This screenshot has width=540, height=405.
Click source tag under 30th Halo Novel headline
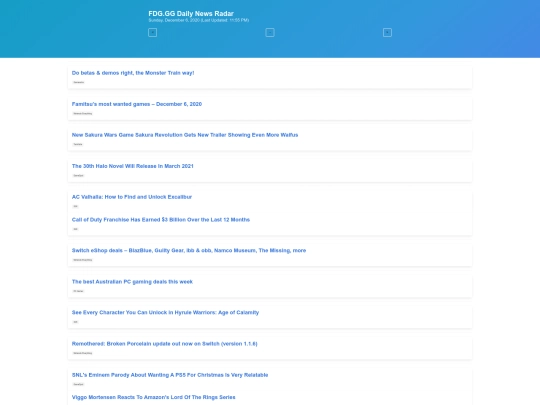[x=79, y=175]
